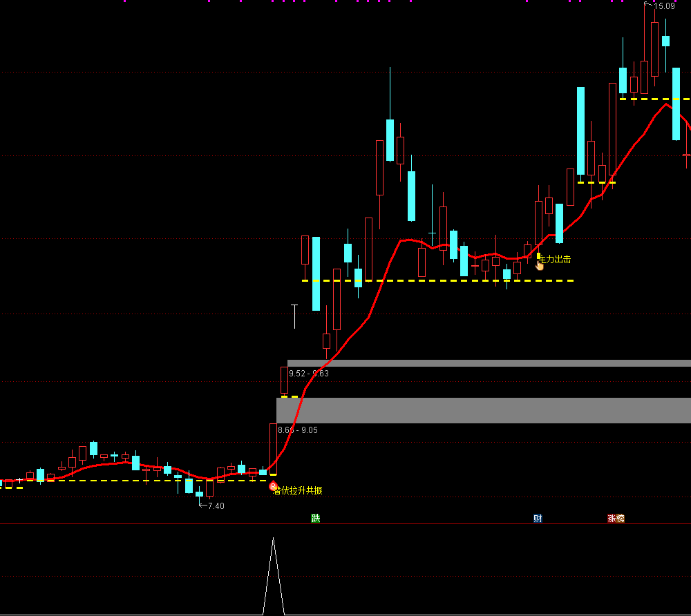Click the upper thin gray gap zone bar
Screen dimensions: 691x616
[x=489, y=363]
